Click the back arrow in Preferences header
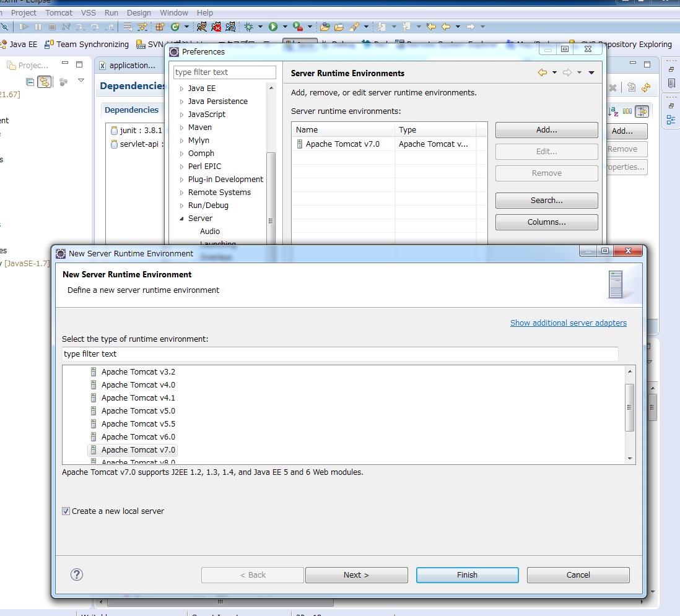 click(542, 73)
